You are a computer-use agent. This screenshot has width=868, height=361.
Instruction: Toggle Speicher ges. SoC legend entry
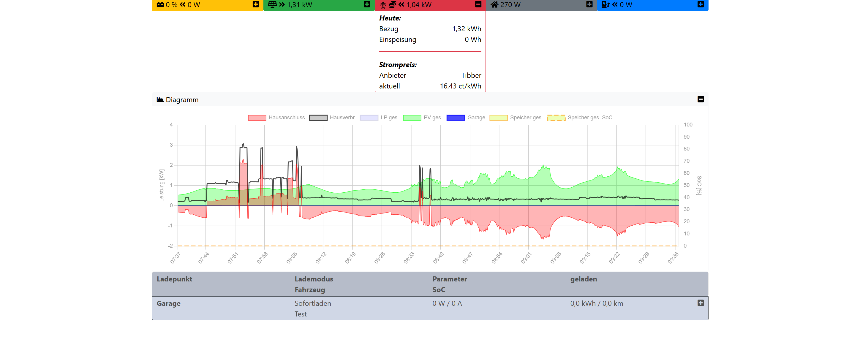point(580,118)
